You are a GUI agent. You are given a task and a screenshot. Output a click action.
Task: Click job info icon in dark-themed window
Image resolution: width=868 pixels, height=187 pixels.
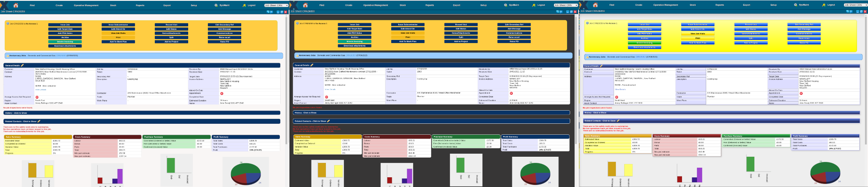coord(298,23)
